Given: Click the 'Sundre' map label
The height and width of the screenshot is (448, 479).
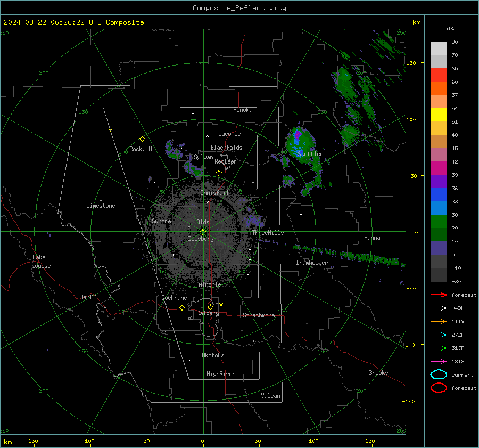Looking at the screenshot, I should tap(161, 221).
